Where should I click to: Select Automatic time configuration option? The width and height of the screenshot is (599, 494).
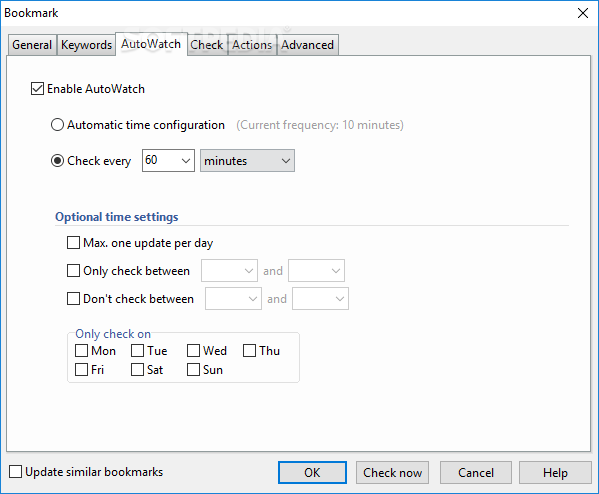pos(57,125)
